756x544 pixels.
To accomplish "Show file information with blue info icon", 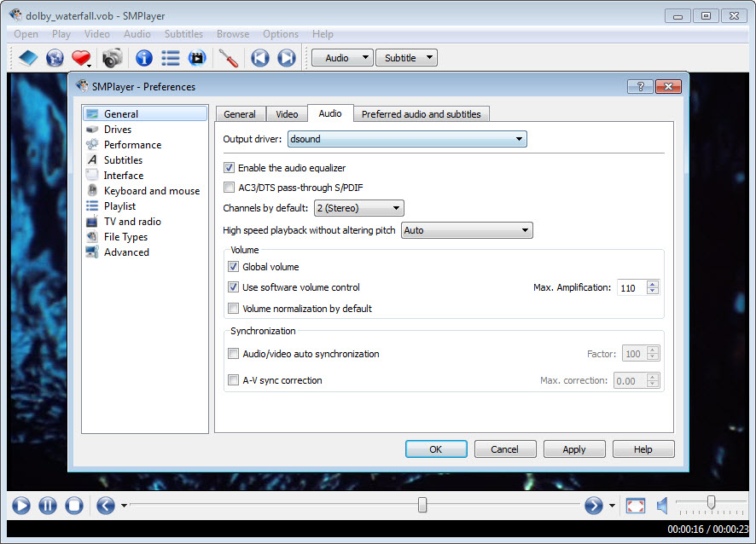I will click(143, 58).
